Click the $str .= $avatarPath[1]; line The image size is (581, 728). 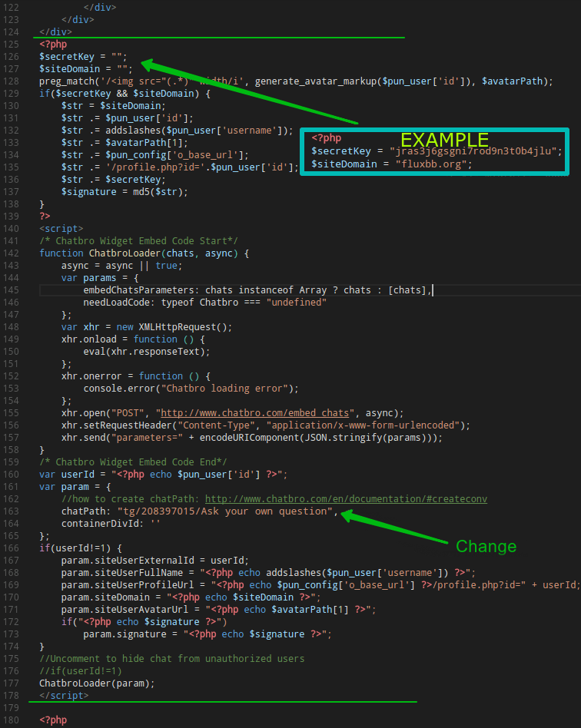pos(124,143)
